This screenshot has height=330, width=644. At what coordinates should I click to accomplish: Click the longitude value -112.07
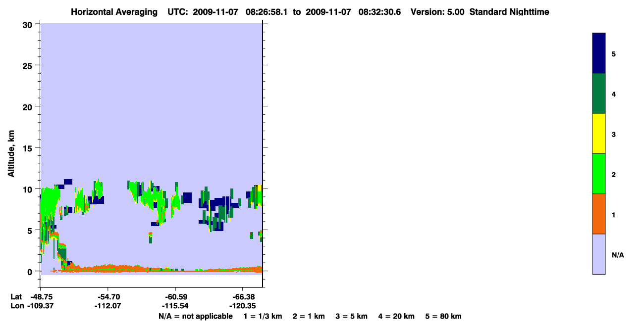point(107,306)
